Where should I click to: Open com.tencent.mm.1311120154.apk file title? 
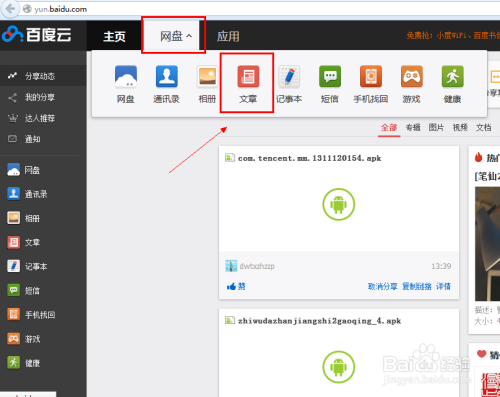click(309, 158)
